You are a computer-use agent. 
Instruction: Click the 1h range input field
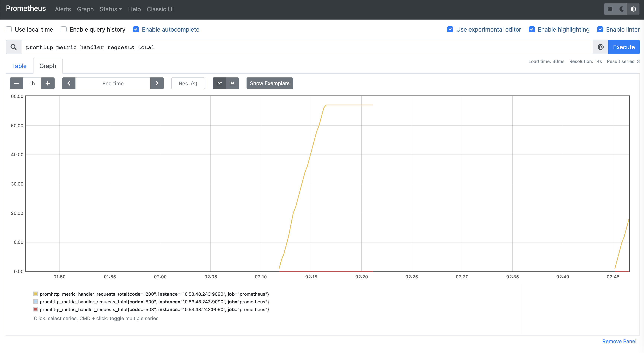click(32, 83)
